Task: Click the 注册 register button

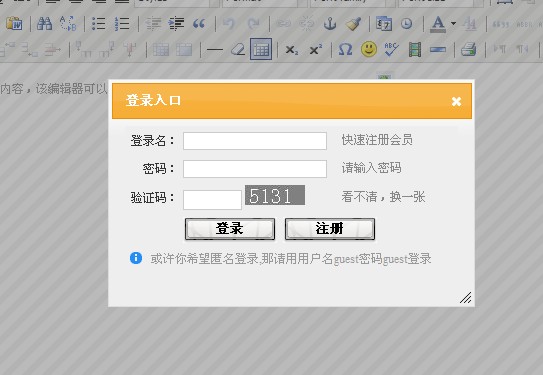Action: [330, 229]
